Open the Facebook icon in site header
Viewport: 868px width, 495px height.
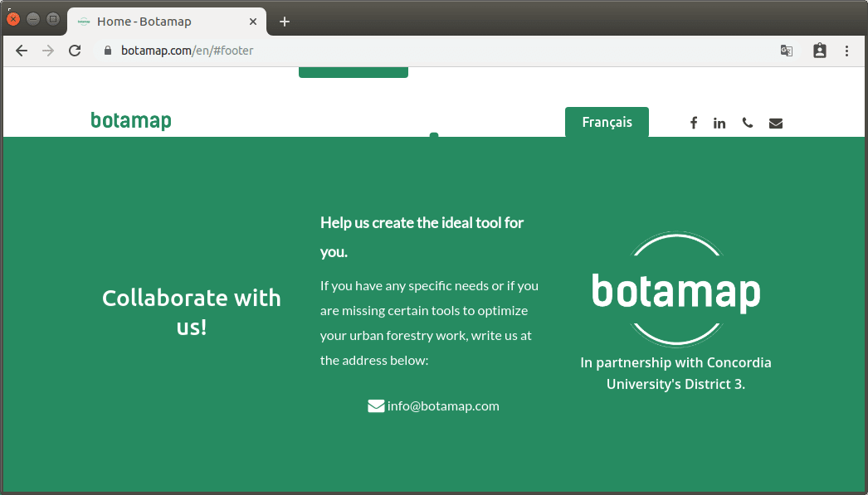coord(694,123)
